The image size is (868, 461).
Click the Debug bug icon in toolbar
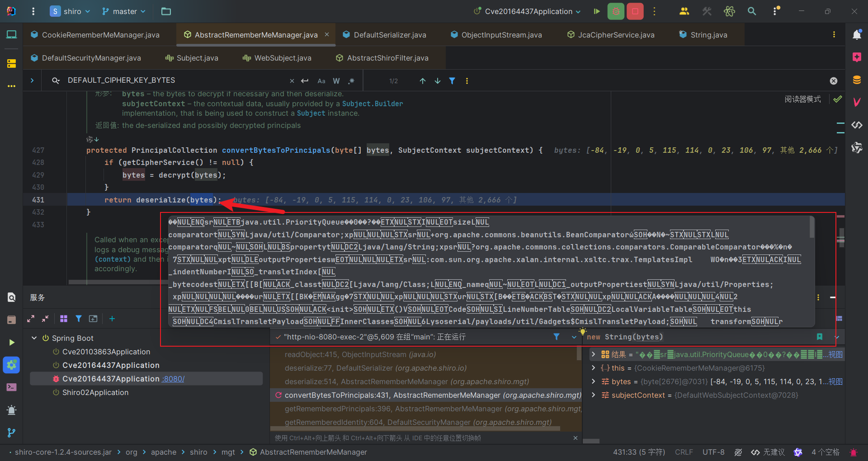click(x=616, y=11)
